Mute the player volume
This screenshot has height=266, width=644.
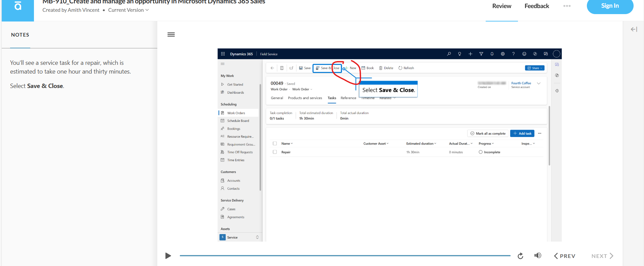tap(538, 256)
